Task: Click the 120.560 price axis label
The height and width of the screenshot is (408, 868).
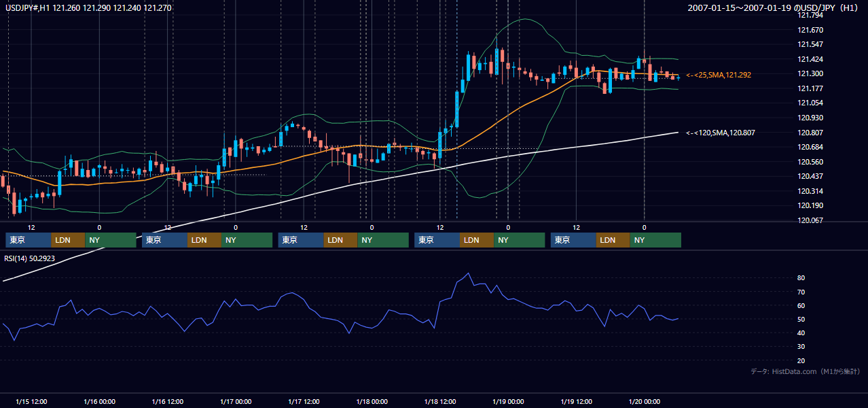Action: coord(810,162)
